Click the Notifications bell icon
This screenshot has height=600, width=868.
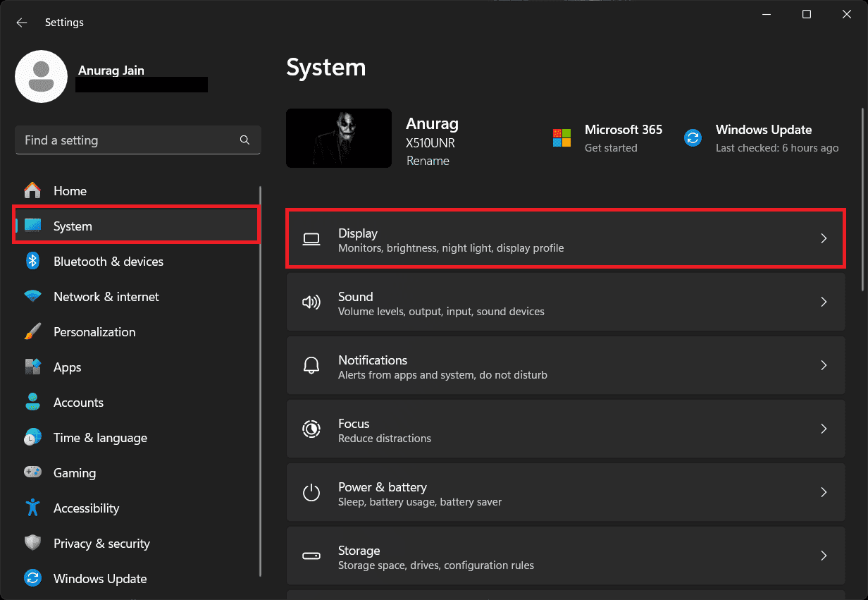[311, 366]
